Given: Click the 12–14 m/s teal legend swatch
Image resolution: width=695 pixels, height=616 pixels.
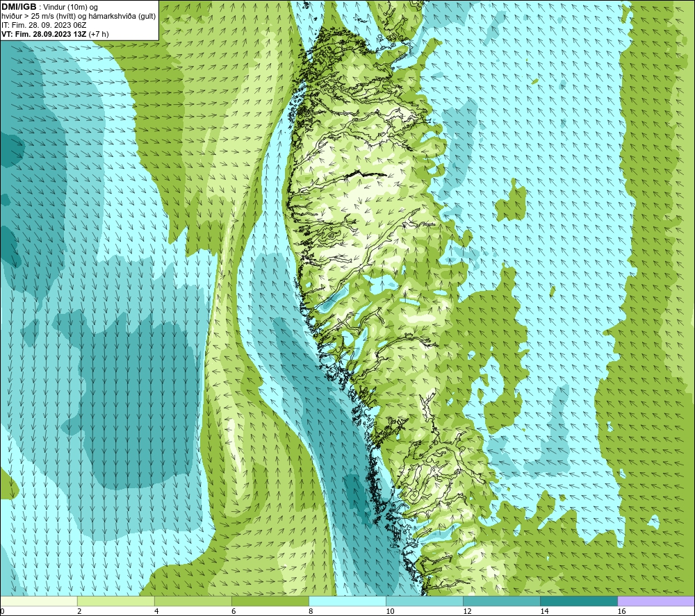Looking at the screenshot, I should (x=501, y=601).
